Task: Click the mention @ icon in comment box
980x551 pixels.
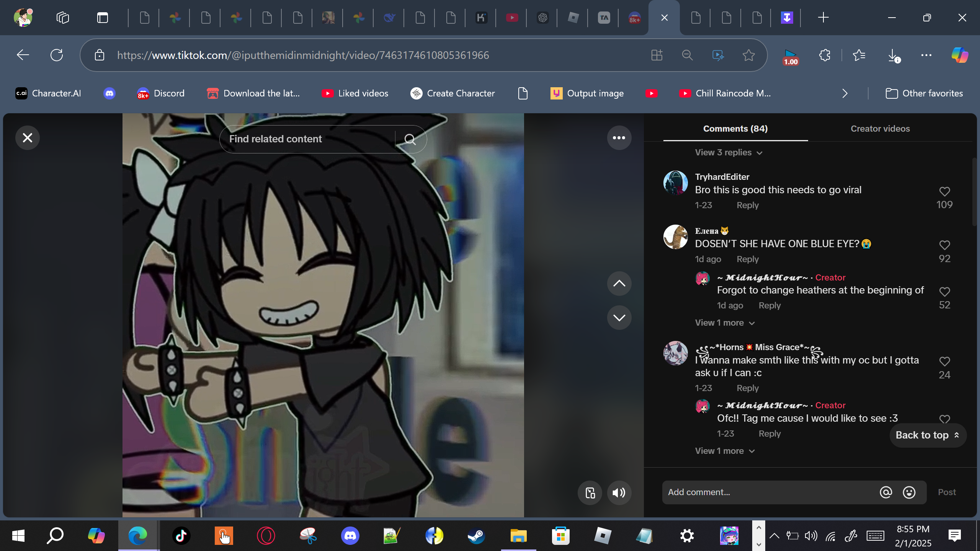Action: tap(886, 492)
